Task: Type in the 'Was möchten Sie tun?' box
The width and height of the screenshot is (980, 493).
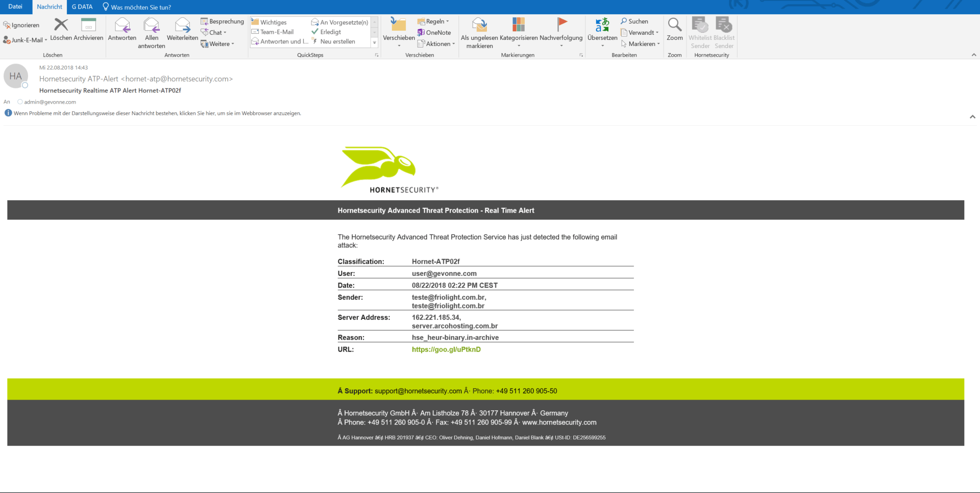Action: 141,7
